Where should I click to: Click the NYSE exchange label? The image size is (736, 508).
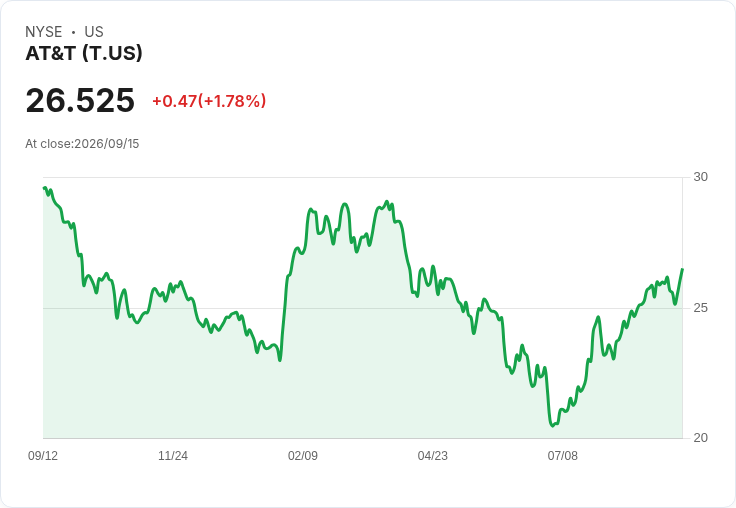(x=44, y=32)
